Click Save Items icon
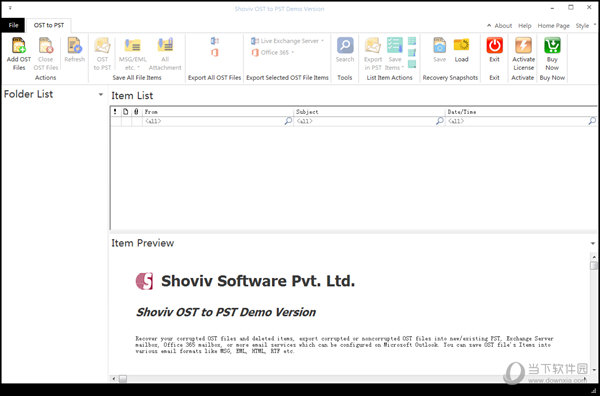The image size is (600, 396). 395,45
